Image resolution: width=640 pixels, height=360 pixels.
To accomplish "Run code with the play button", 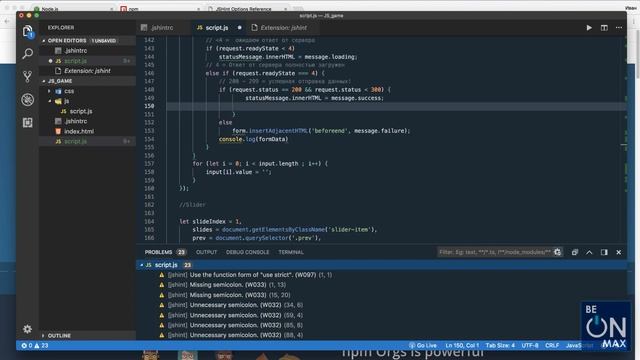I will coord(589,28).
